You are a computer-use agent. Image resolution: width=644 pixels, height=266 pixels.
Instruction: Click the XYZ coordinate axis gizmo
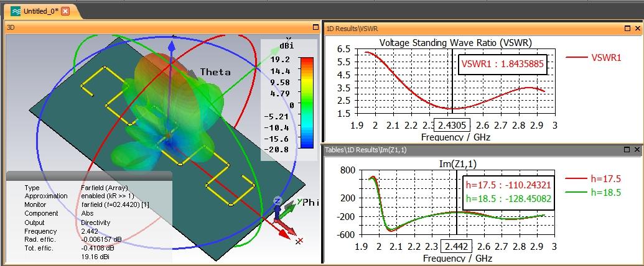[284, 217]
